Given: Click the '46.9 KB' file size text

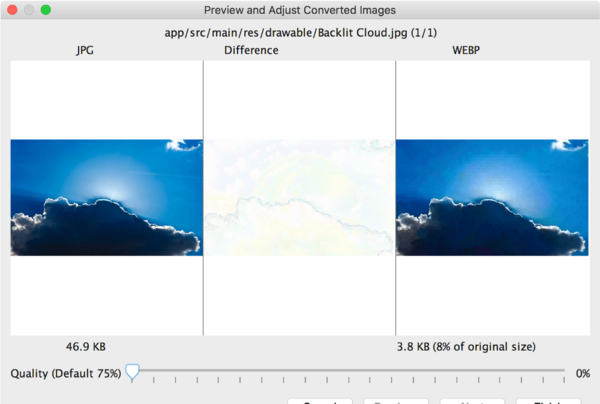Looking at the screenshot, I should click(x=86, y=347).
